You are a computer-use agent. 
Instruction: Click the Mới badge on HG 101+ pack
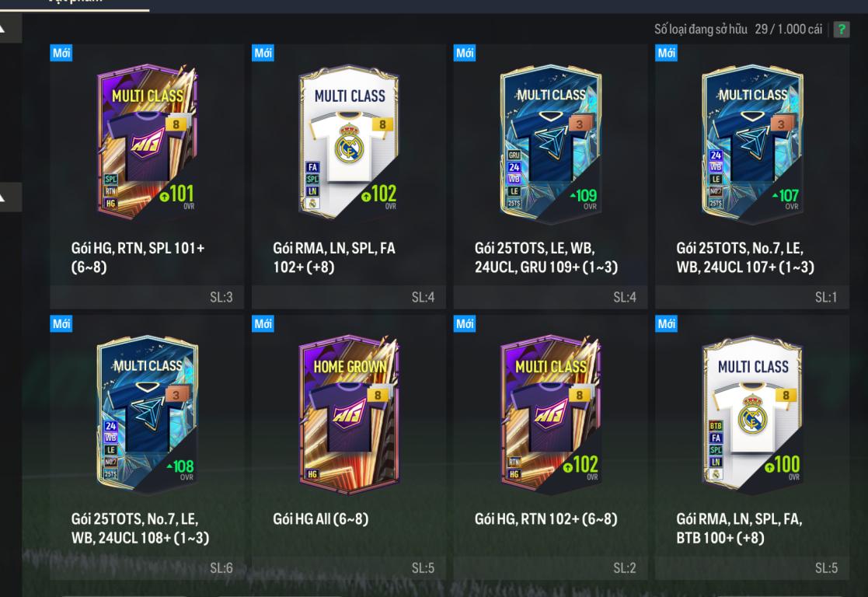click(61, 53)
